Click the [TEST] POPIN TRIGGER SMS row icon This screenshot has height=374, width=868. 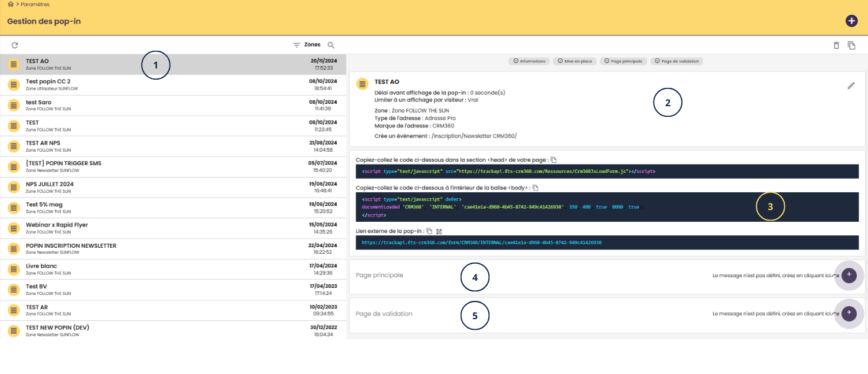14,167
